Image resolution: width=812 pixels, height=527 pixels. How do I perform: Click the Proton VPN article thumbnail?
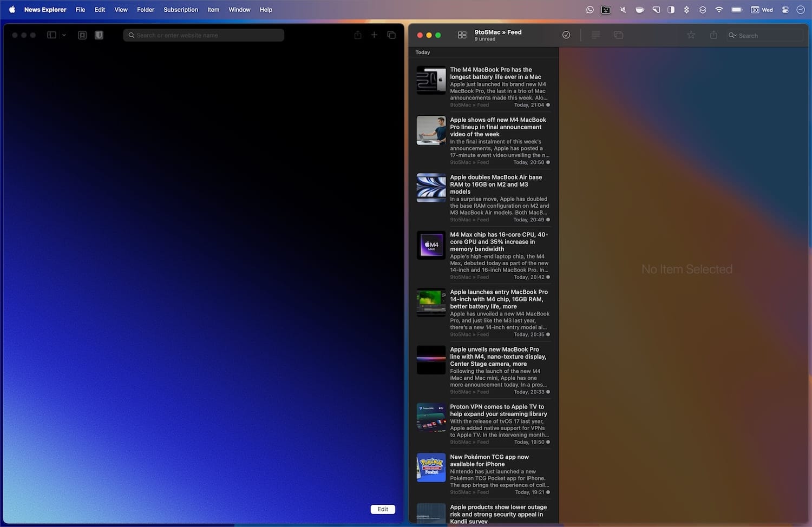(431, 417)
